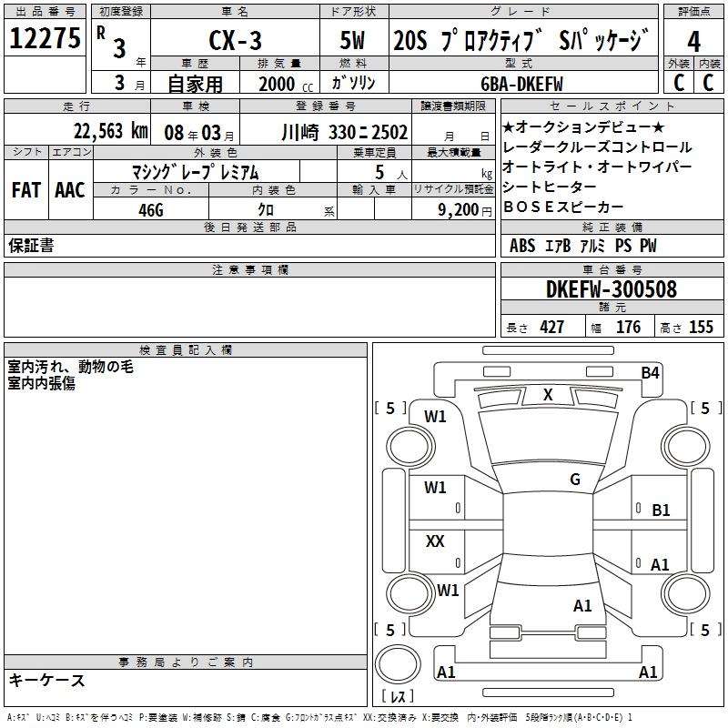Select the damage code legend line
Viewport: 728px width, 728px height.
tap(320, 718)
